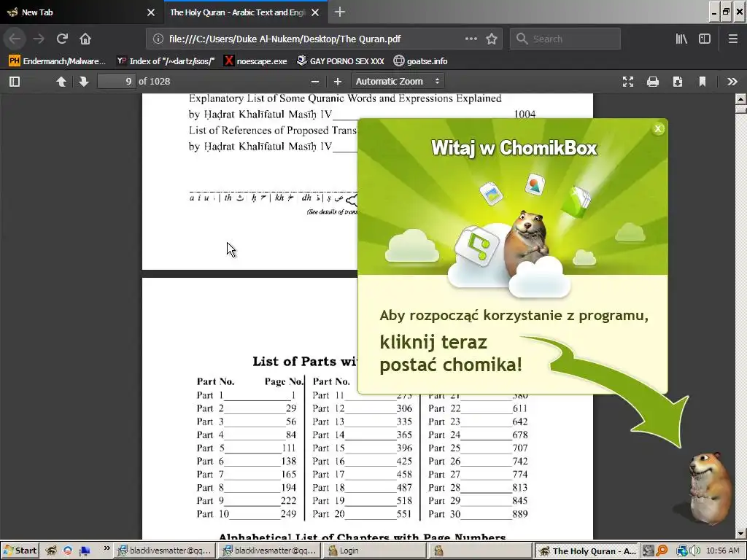
Task: Open the Library icon
Action: coord(681,39)
